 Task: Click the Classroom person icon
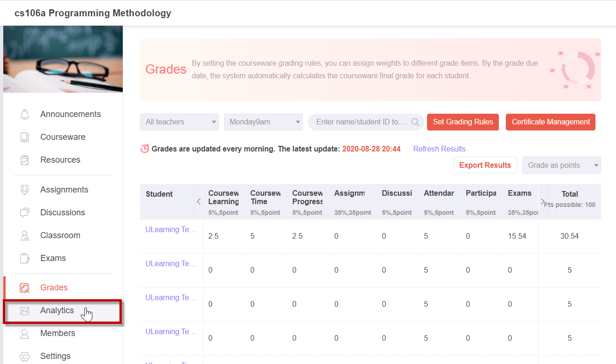pyautogui.click(x=25, y=235)
